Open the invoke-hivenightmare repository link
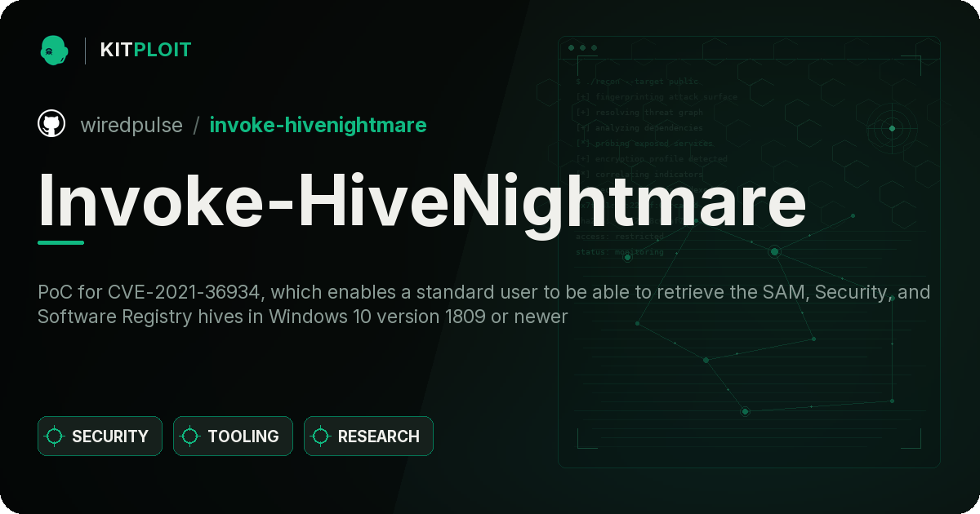Image resolution: width=980 pixels, height=514 pixels. (x=318, y=125)
